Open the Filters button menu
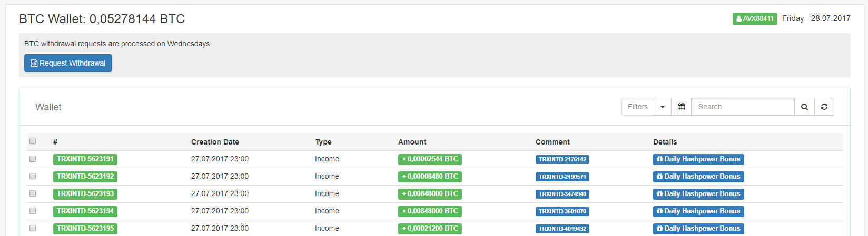The width and height of the screenshot is (868, 236). point(637,107)
